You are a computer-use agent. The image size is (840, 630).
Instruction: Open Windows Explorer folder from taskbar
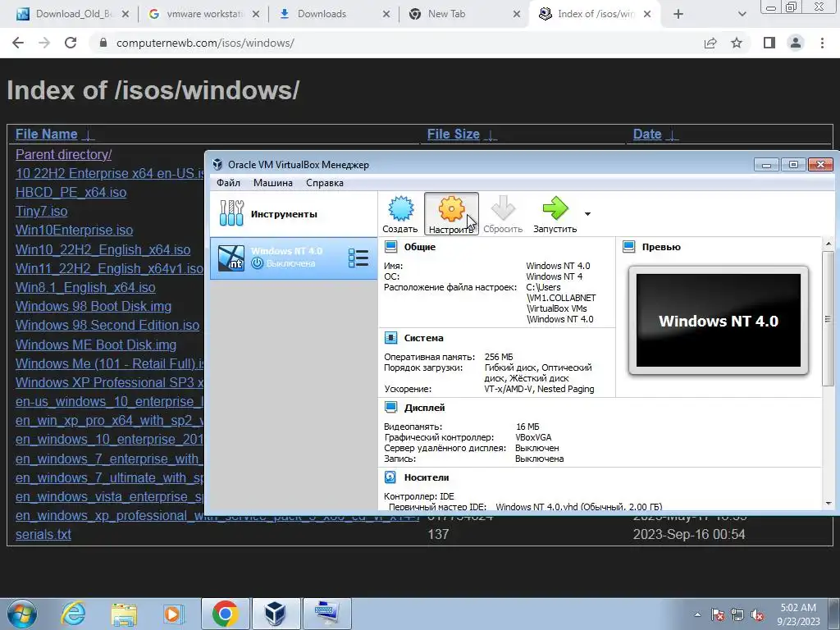coord(124,614)
